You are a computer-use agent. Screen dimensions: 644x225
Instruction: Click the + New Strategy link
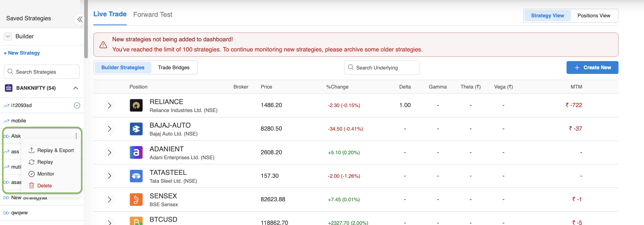[x=22, y=53]
